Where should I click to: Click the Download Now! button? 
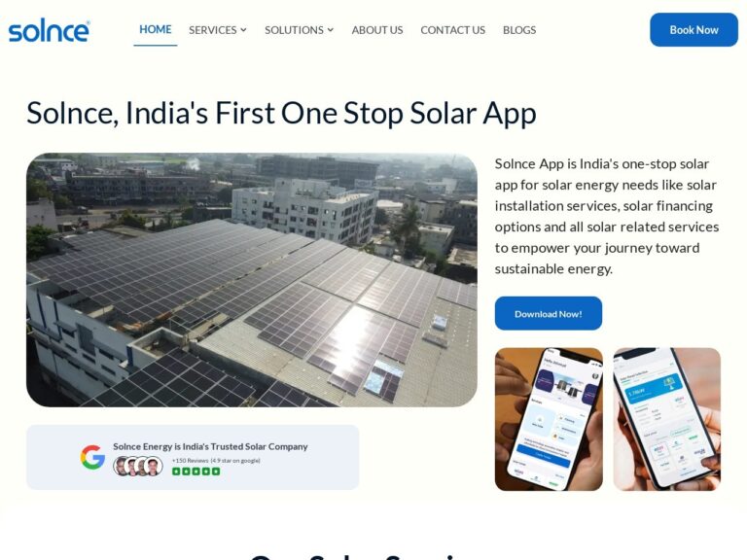(x=549, y=313)
